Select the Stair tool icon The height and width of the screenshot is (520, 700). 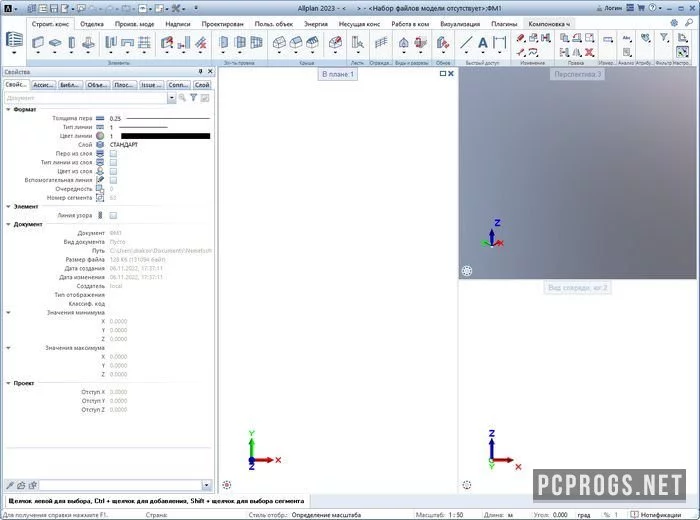click(x=357, y=42)
